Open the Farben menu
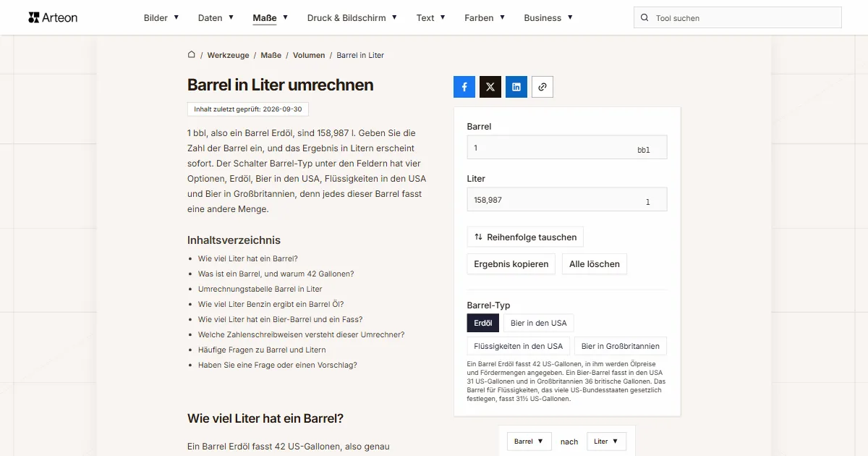 coord(485,18)
